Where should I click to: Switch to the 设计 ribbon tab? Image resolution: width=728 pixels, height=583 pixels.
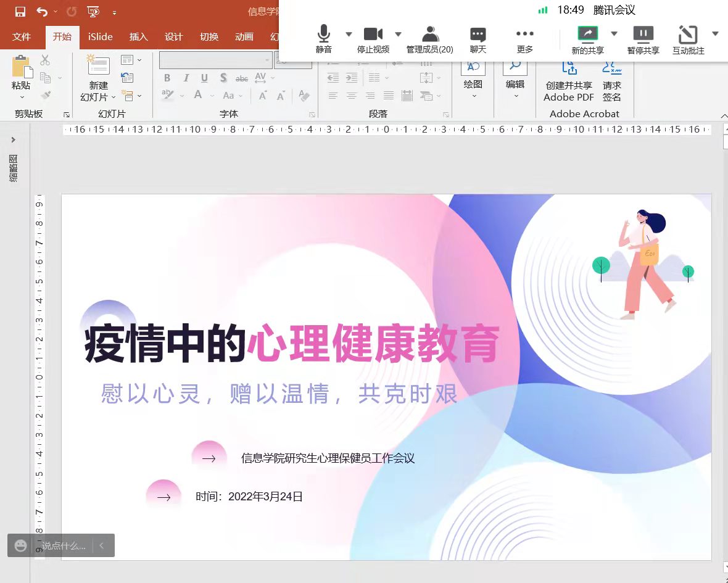click(x=173, y=37)
